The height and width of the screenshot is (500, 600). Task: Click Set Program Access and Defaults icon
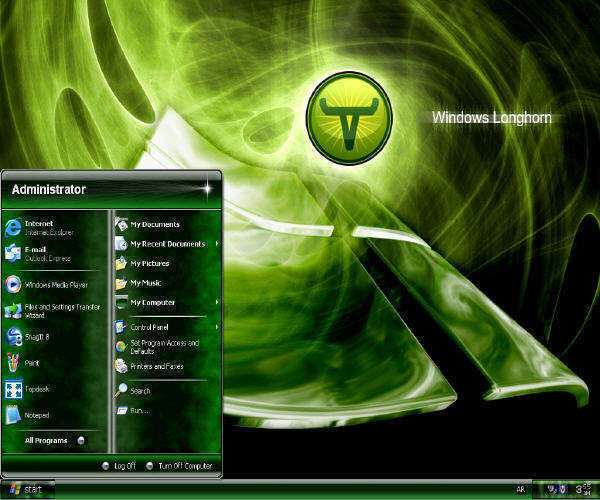(121, 347)
